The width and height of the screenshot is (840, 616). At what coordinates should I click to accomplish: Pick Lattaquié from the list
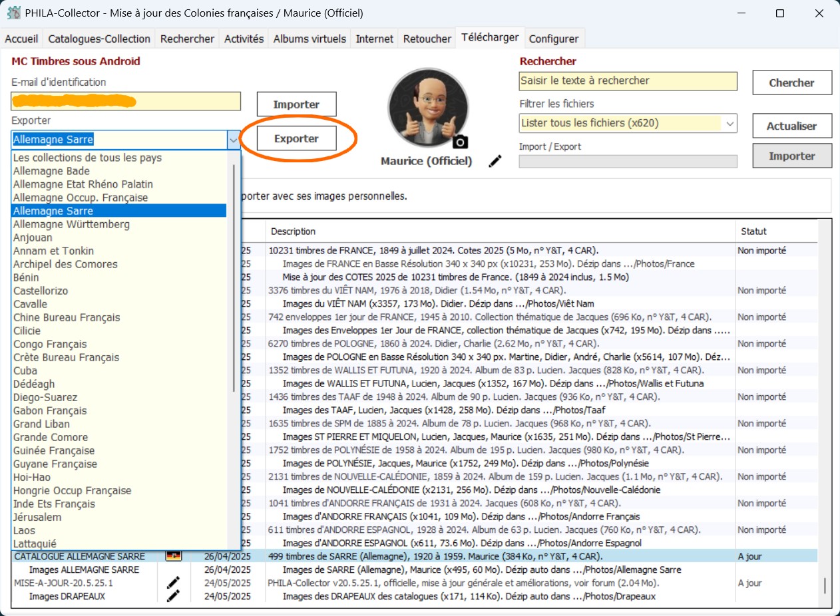120,543
